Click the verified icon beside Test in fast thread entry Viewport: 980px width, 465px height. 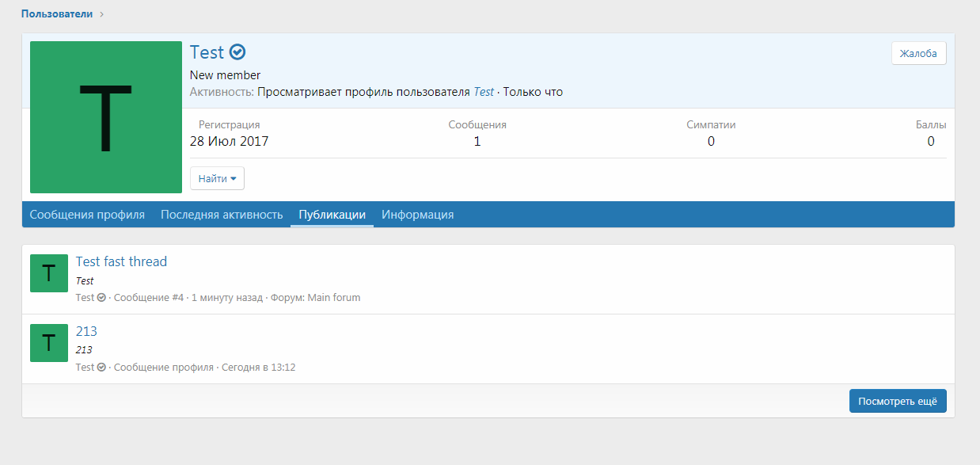point(99,297)
